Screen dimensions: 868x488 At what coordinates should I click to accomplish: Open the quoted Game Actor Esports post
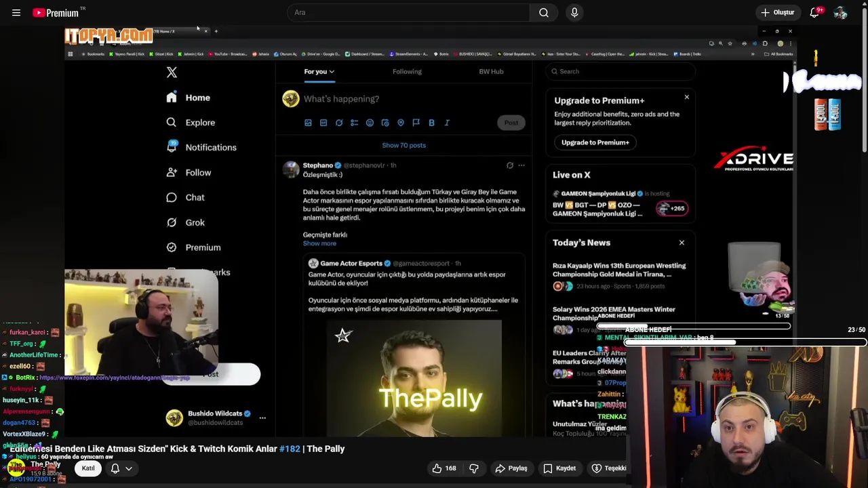(414, 346)
